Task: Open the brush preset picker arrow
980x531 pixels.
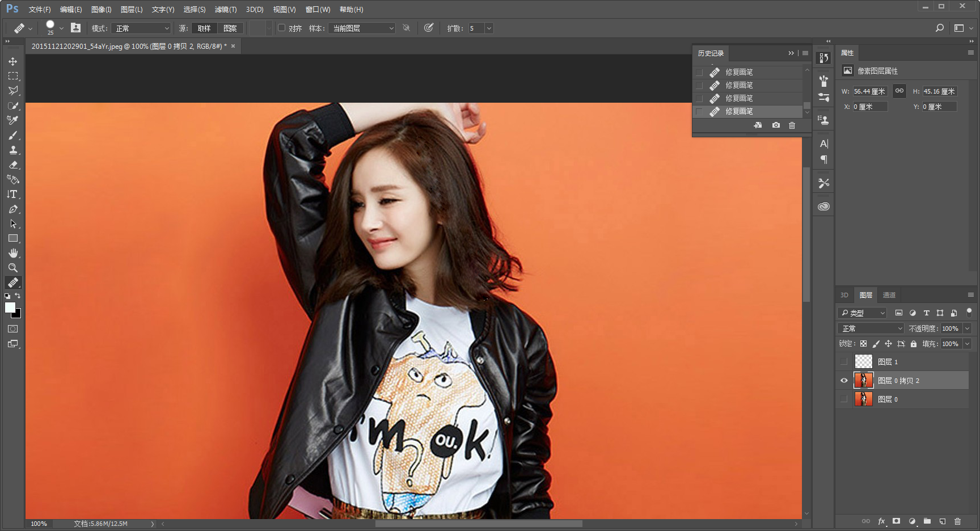Action: [x=61, y=28]
